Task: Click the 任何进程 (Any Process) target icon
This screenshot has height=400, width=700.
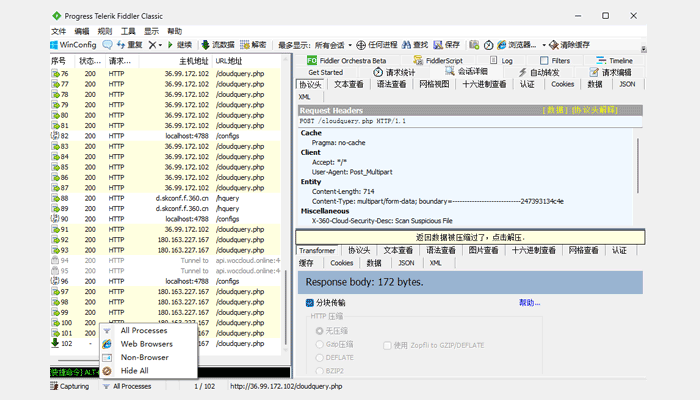Action: pos(362,45)
